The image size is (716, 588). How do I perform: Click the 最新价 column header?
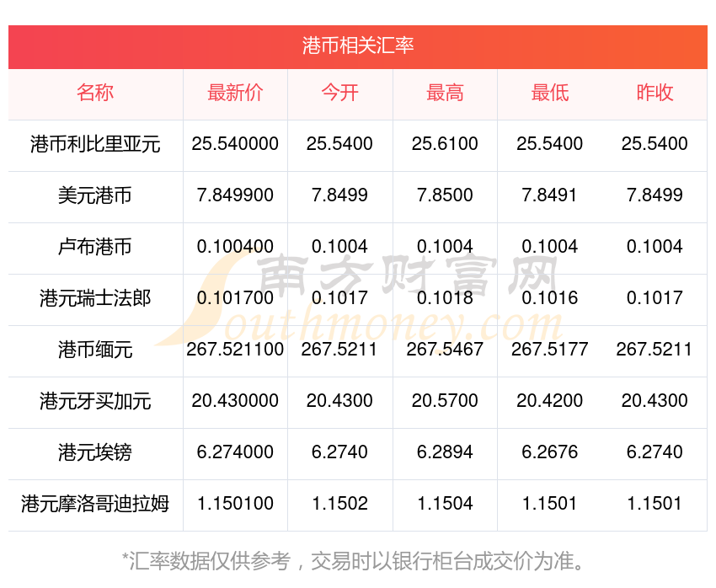click(235, 93)
